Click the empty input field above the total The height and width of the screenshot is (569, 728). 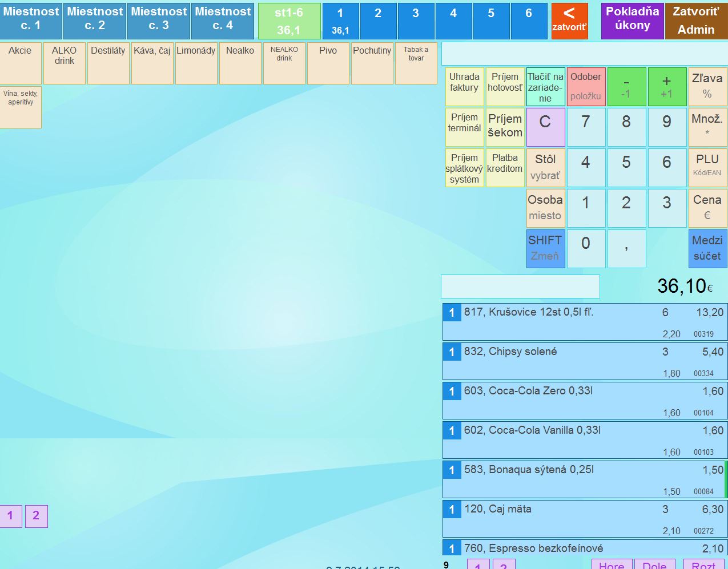pyautogui.click(x=520, y=286)
